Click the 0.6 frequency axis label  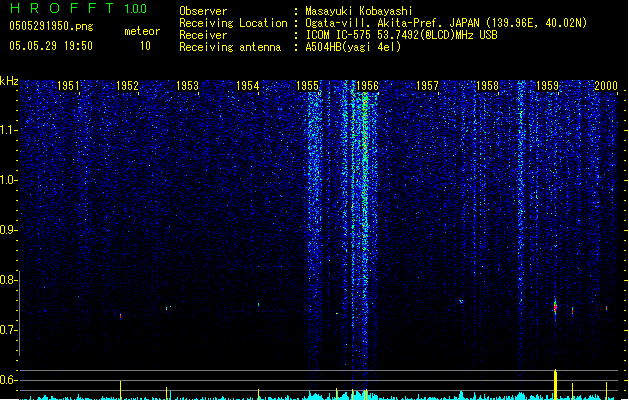pos(8,380)
